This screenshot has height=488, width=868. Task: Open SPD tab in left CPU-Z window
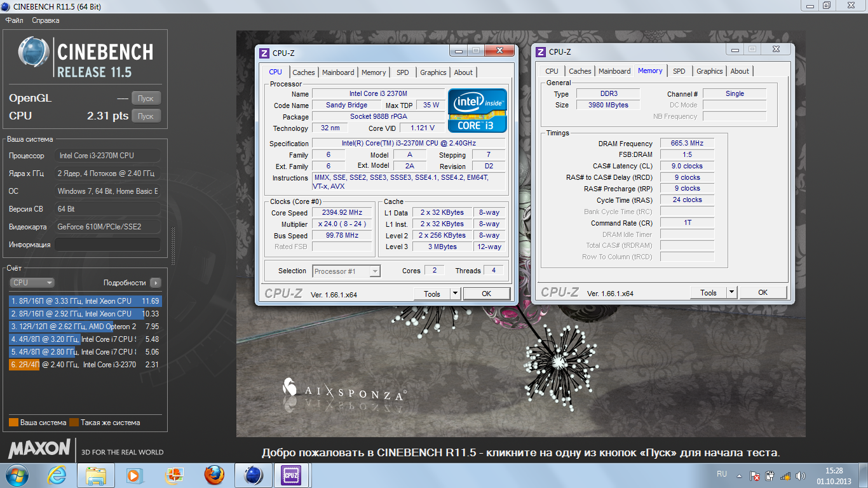point(403,72)
